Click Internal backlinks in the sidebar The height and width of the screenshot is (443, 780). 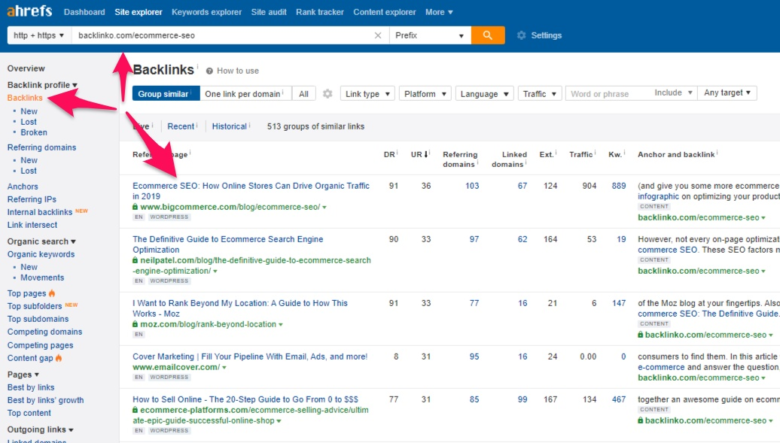click(40, 212)
